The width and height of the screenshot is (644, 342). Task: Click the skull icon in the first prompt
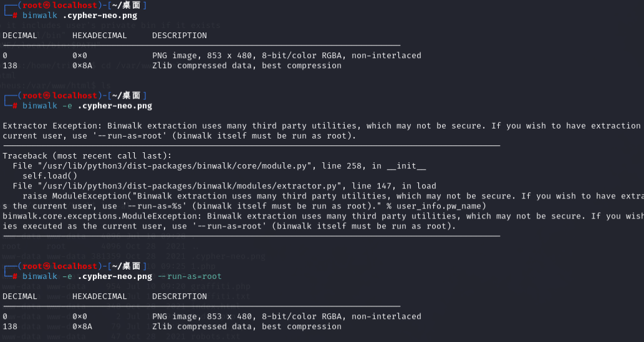point(46,6)
